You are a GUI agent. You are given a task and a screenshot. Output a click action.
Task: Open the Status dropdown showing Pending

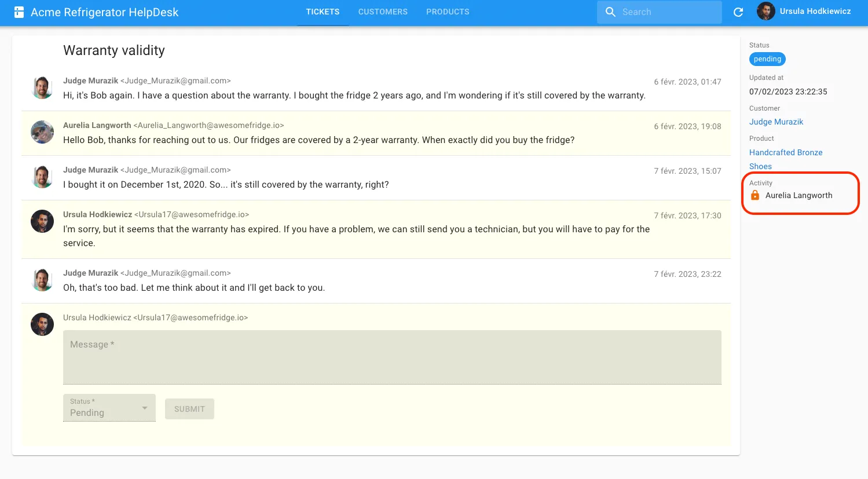[x=104, y=408]
